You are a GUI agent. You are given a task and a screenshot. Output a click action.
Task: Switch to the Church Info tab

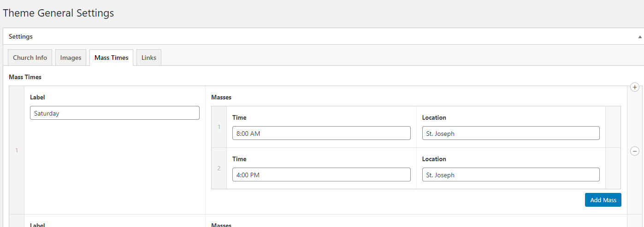(30, 58)
